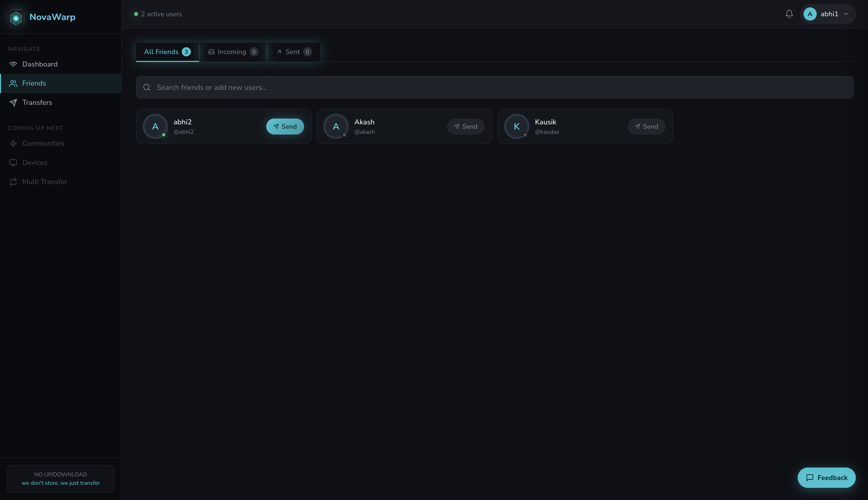Select Friends in the navigation
Image resolution: width=868 pixels, height=500 pixels.
[61, 84]
